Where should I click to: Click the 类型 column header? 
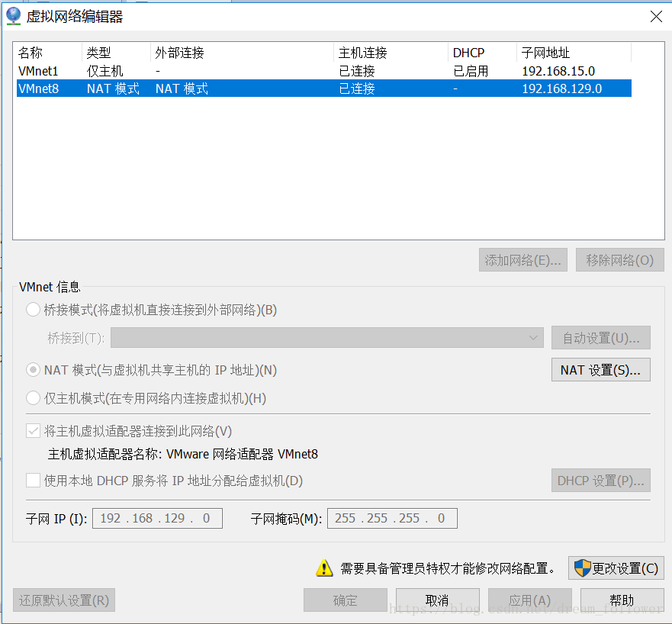(98, 53)
